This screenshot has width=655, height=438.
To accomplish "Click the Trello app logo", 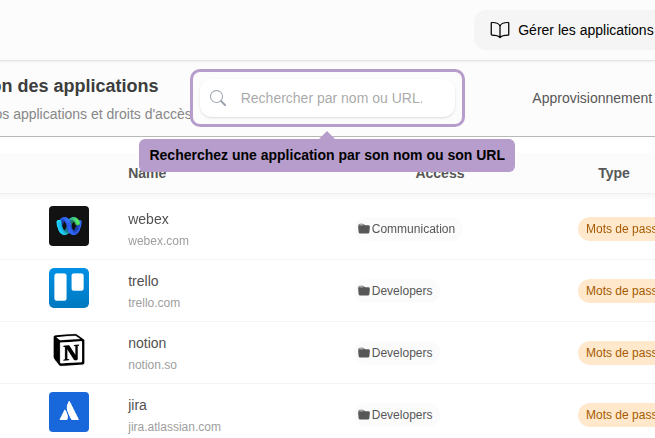I will pyautogui.click(x=69, y=288).
